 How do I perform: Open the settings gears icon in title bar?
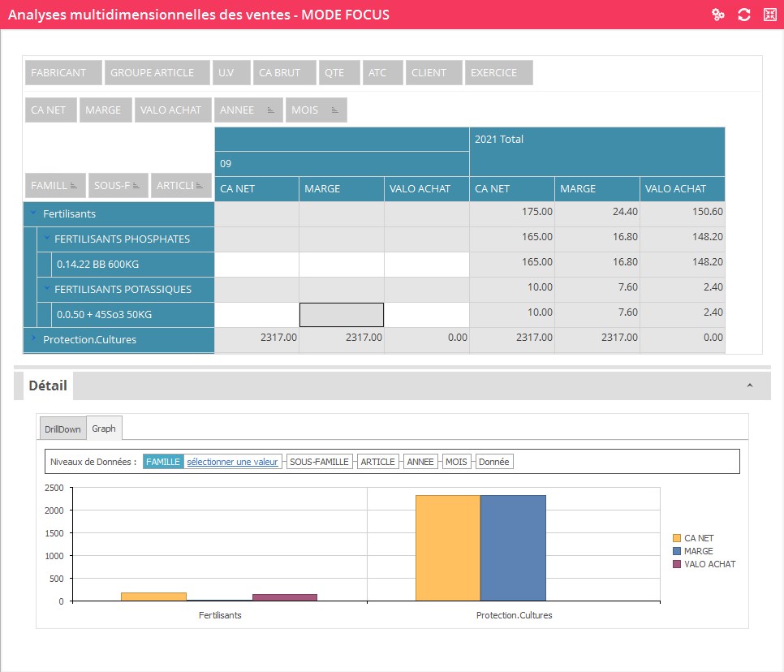[x=717, y=15]
